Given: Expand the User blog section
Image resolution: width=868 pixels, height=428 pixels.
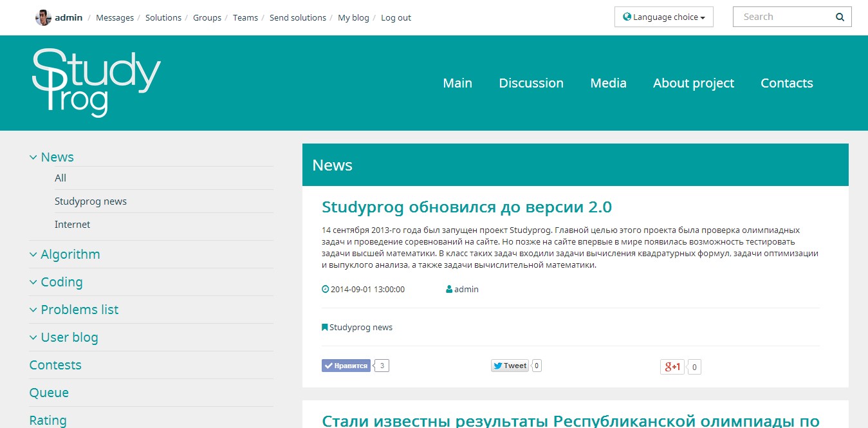Looking at the screenshot, I should (64, 337).
